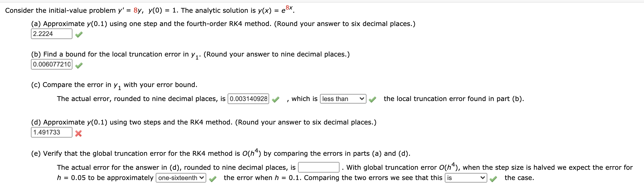Click the red X next to 1.491733
Viewport: 644px width, 190px height.
(x=78, y=133)
